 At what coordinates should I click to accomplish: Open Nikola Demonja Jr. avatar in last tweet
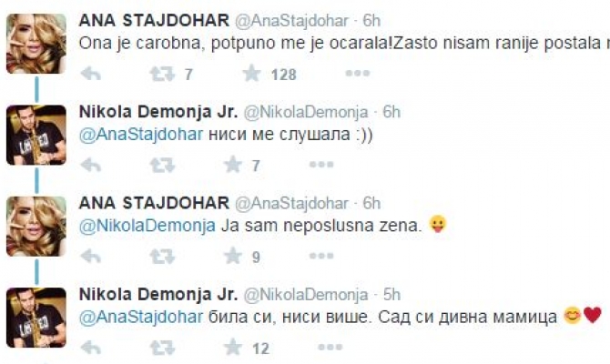pos(36,317)
